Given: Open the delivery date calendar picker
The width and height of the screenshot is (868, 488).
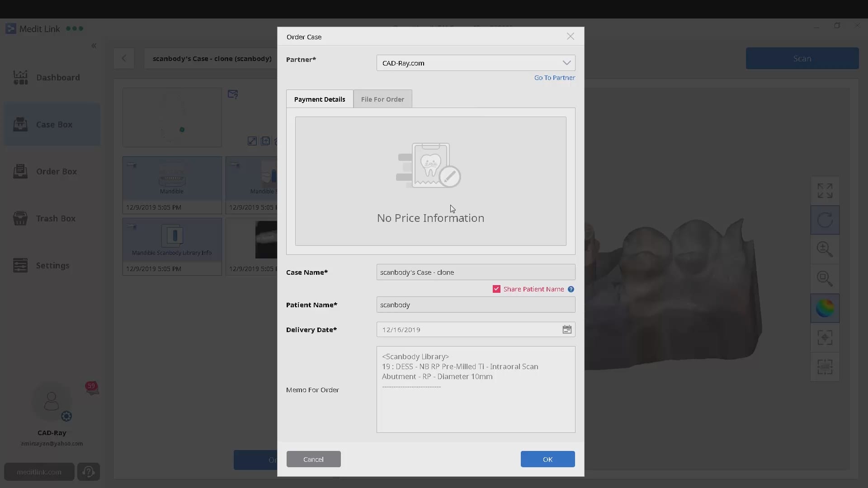Looking at the screenshot, I should (567, 329).
